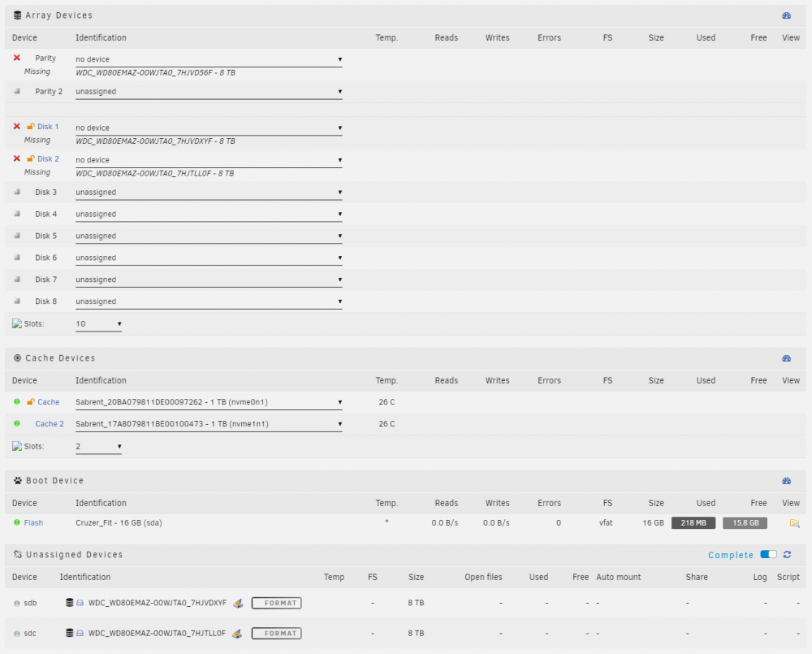Click missing Parity serial 7HJVD56F text
The width and height of the screenshot is (812, 654).
point(155,72)
